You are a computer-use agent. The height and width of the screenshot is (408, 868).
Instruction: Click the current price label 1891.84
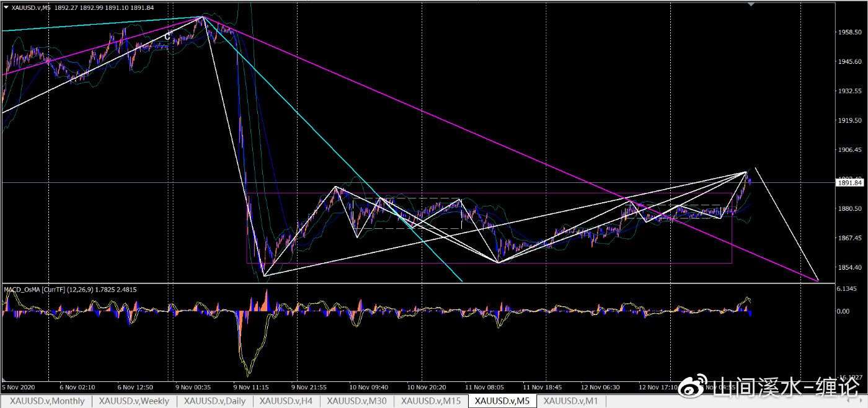pos(850,183)
